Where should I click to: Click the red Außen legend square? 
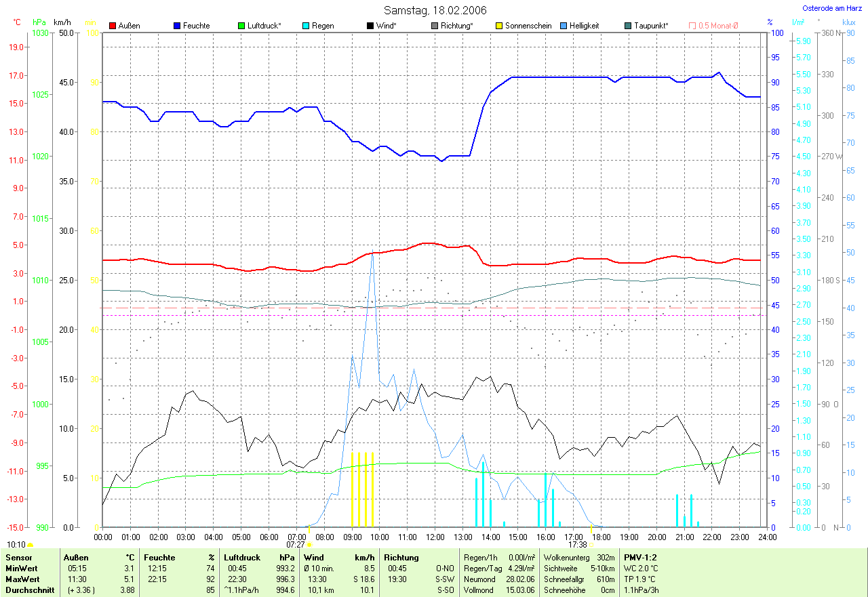[x=113, y=26]
